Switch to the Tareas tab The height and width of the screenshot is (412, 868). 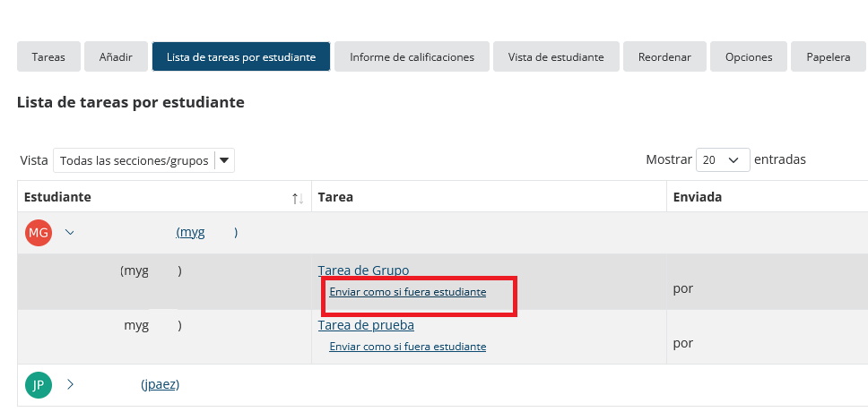(48, 56)
